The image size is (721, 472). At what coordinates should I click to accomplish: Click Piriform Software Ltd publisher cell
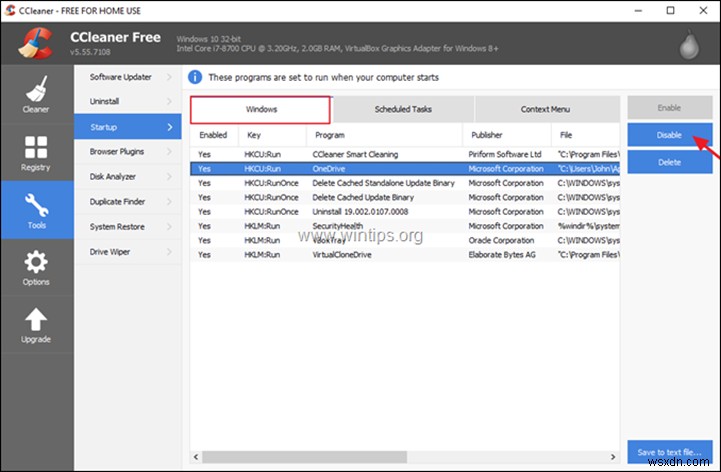pyautogui.click(x=505, y=155)
